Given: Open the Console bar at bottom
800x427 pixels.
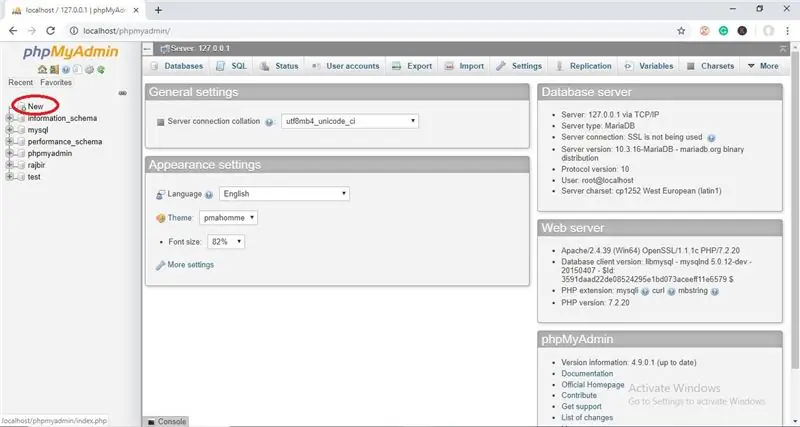Looking at the screenshot, I should [x=166, y=422].
